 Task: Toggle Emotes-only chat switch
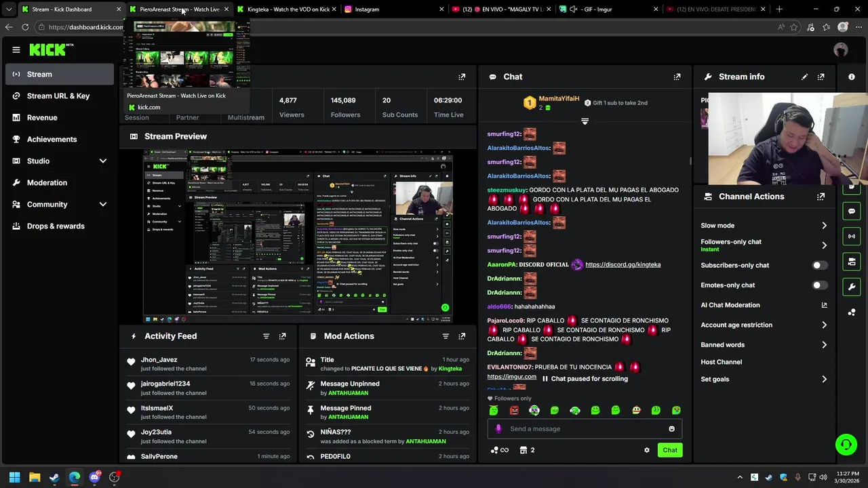coord(820,285)
